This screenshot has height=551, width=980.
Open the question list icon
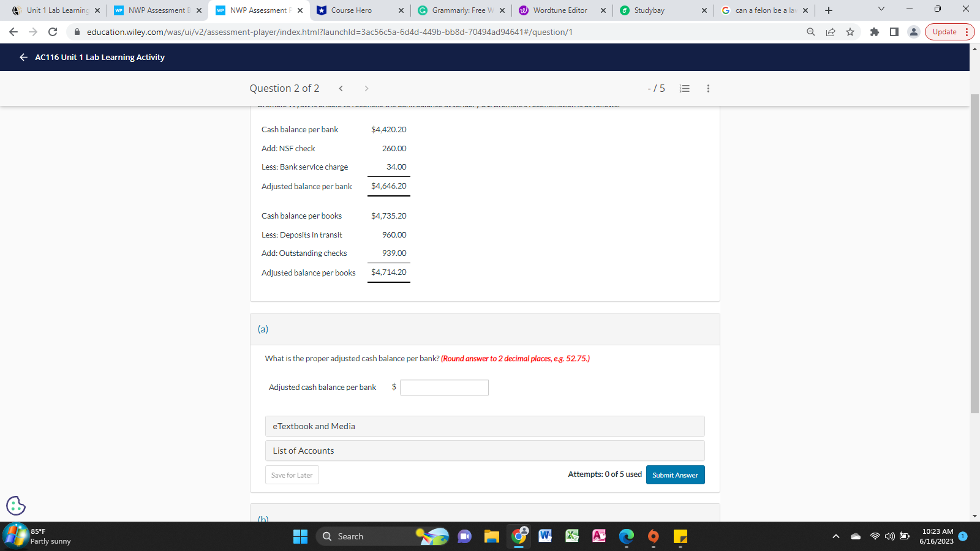(685, 88)
